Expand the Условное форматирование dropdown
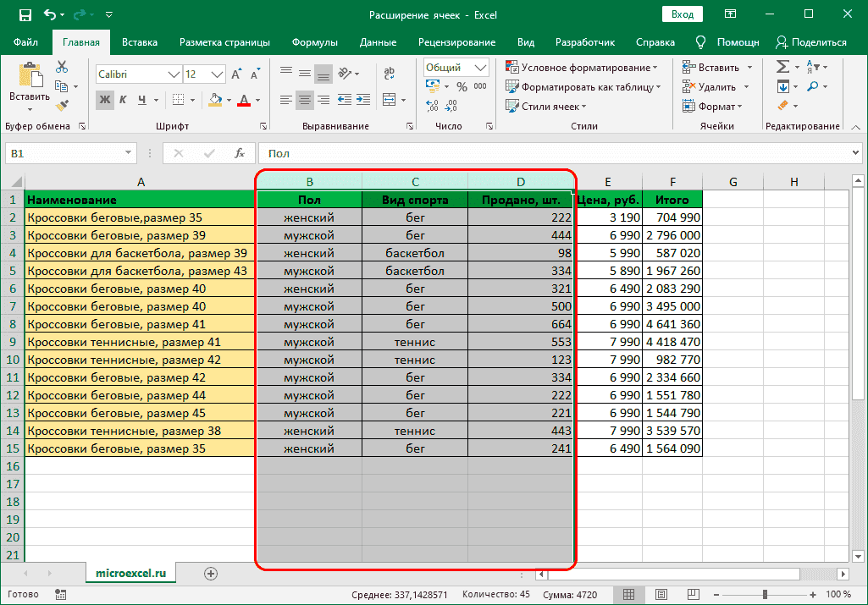The image size is (868, 605). pos(583,68)
